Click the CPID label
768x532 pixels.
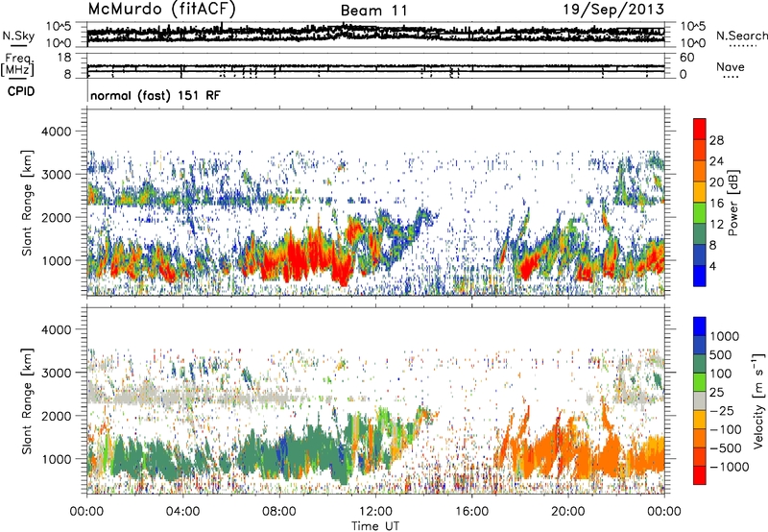click(21, 91)
